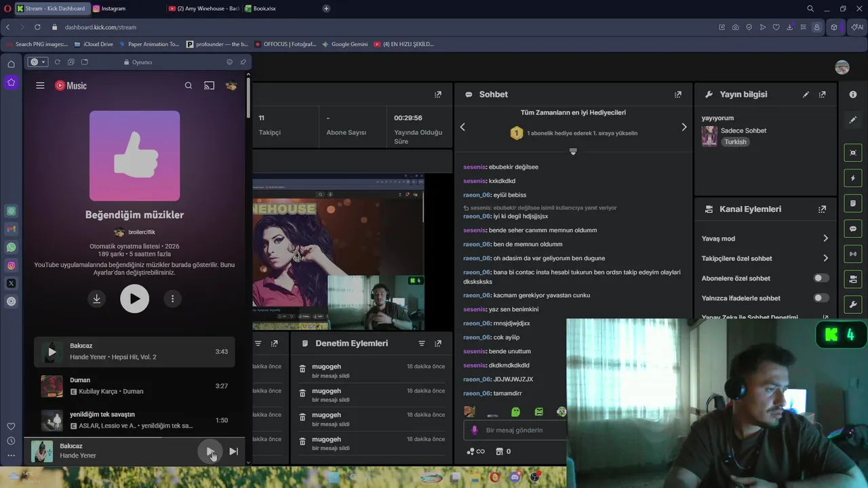The height and width of the screenshot is (488, 868).
Task: Switch to the Amy Winehouse YouTube tab
Action: pos(203,9)
